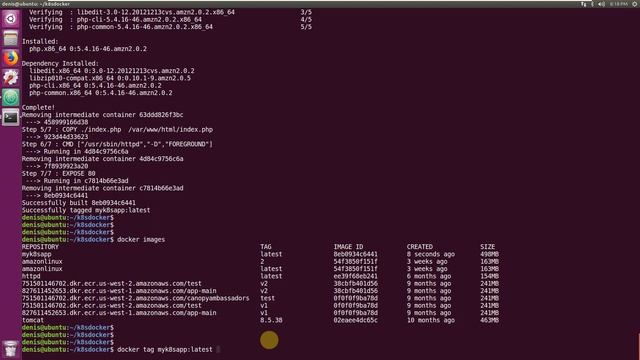
Task: Click the verifying progress '5/5'
Action: (x=306, y=27)
